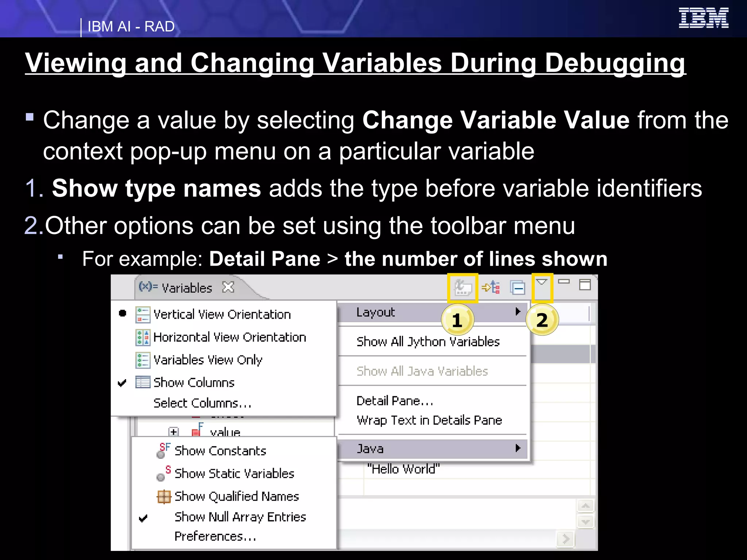Select the Variables view tab
The image size is (747, 560).
186,288
